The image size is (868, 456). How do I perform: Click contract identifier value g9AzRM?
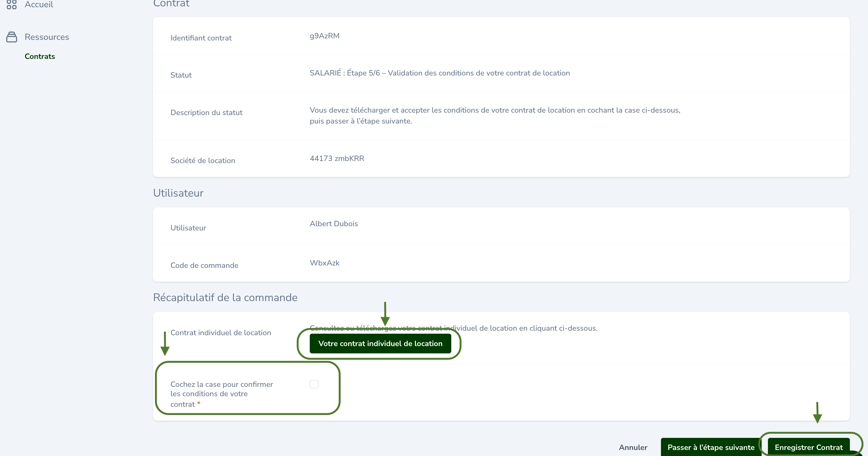click(325, 36)
